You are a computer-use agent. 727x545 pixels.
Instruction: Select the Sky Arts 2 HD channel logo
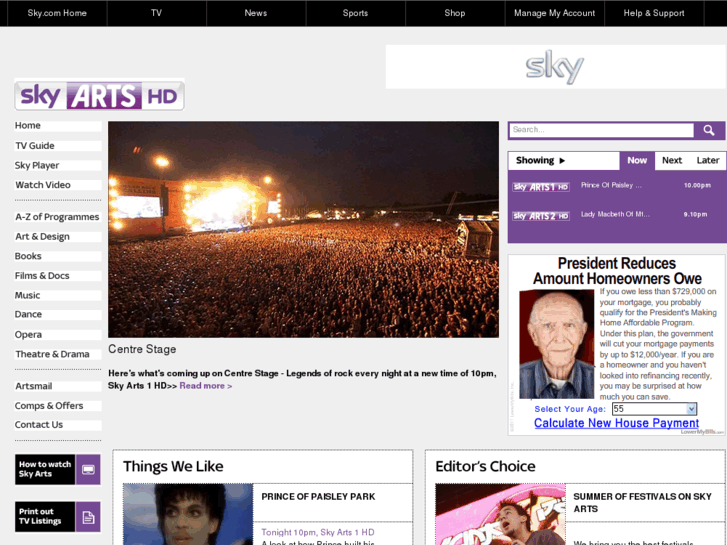pos(541,216)
